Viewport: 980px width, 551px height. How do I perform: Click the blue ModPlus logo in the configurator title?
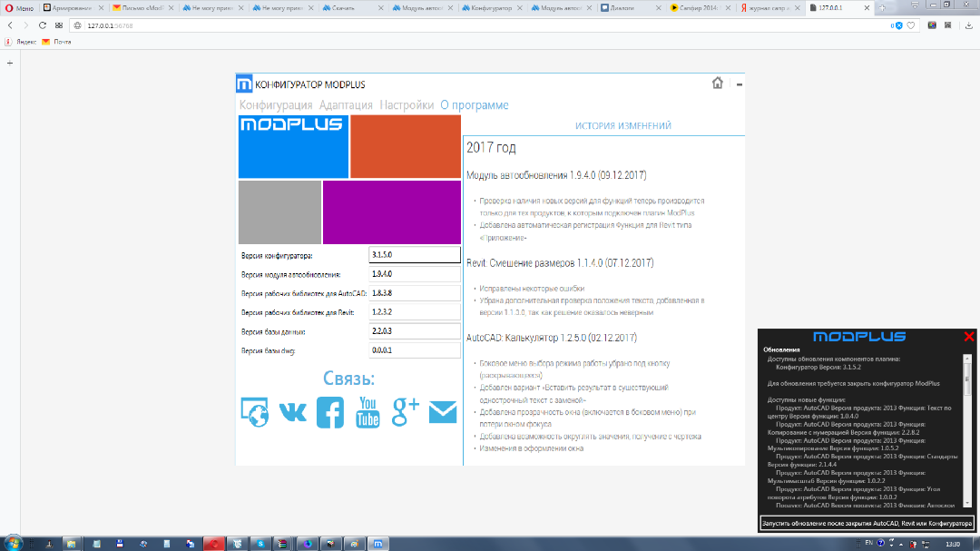point(244,84)
